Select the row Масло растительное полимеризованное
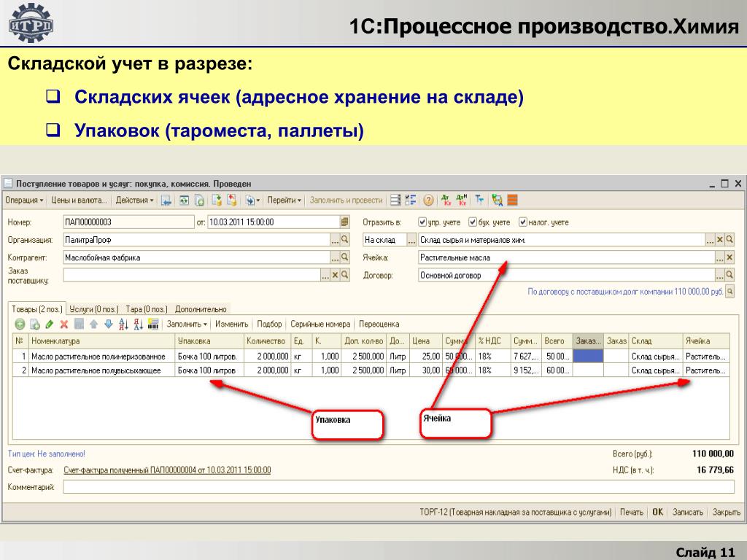Image resolution: width=747 pixels, height=560 pixels. pyautogui.click(x=371, y=356)
